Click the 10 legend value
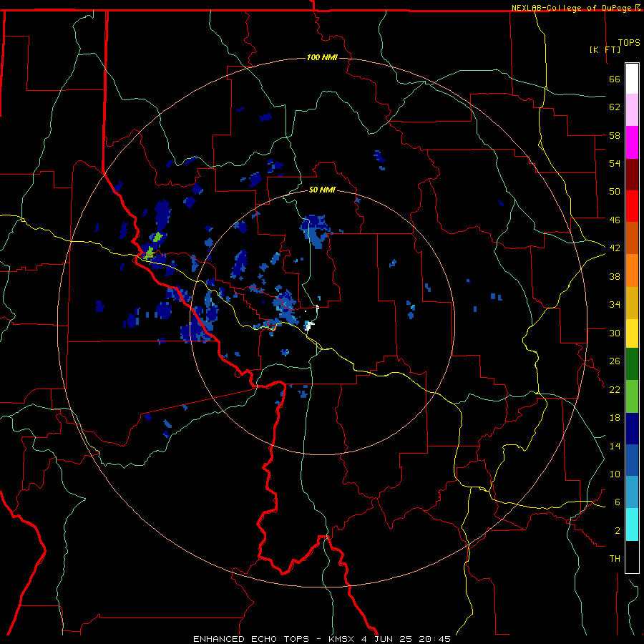 (615, 474)
